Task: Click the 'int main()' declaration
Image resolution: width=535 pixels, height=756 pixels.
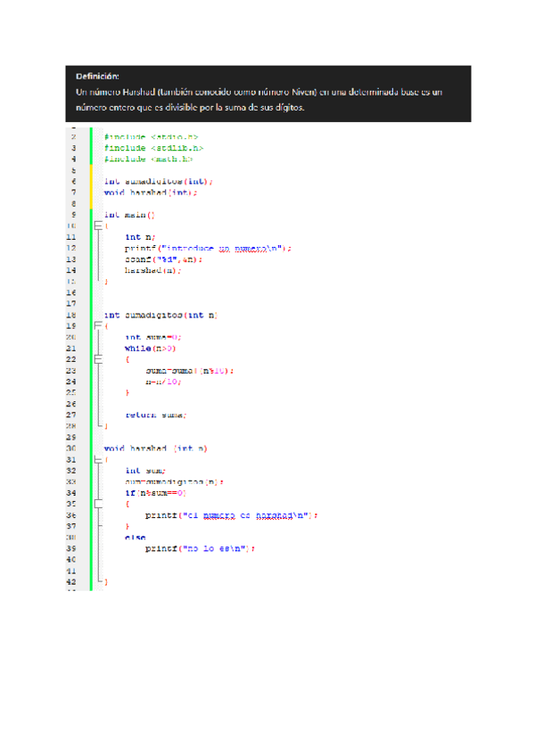Action: click(x=129, y=215)
